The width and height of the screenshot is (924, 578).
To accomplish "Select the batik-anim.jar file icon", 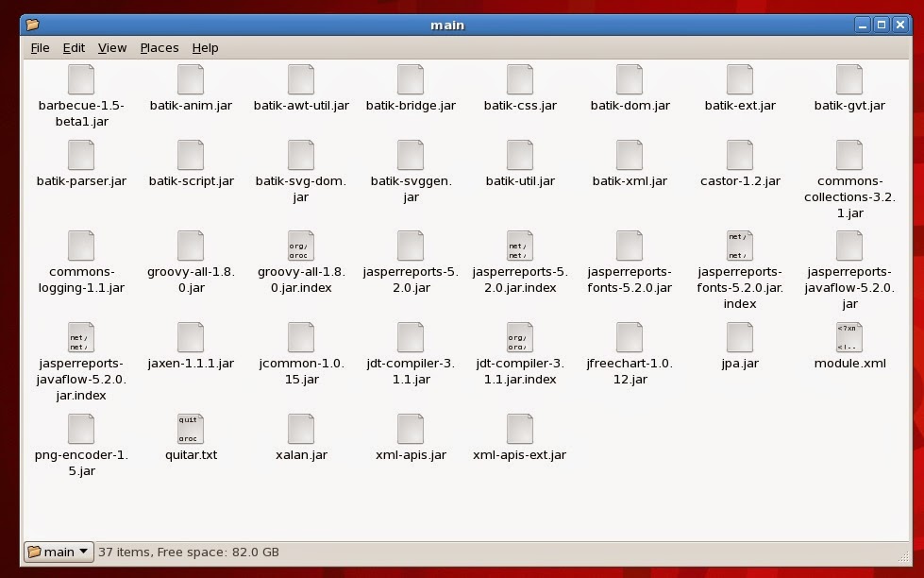I will coord(191,79).
